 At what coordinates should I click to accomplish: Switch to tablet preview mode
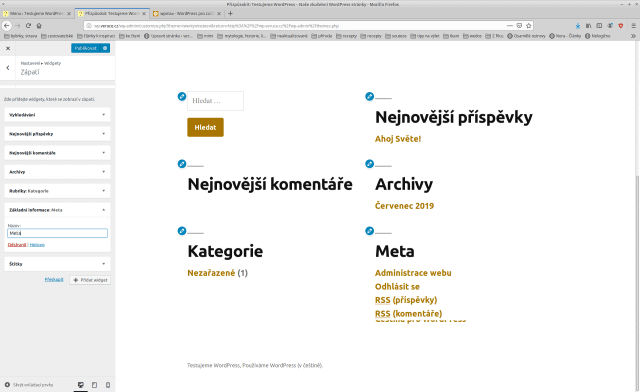click(94, 385)
